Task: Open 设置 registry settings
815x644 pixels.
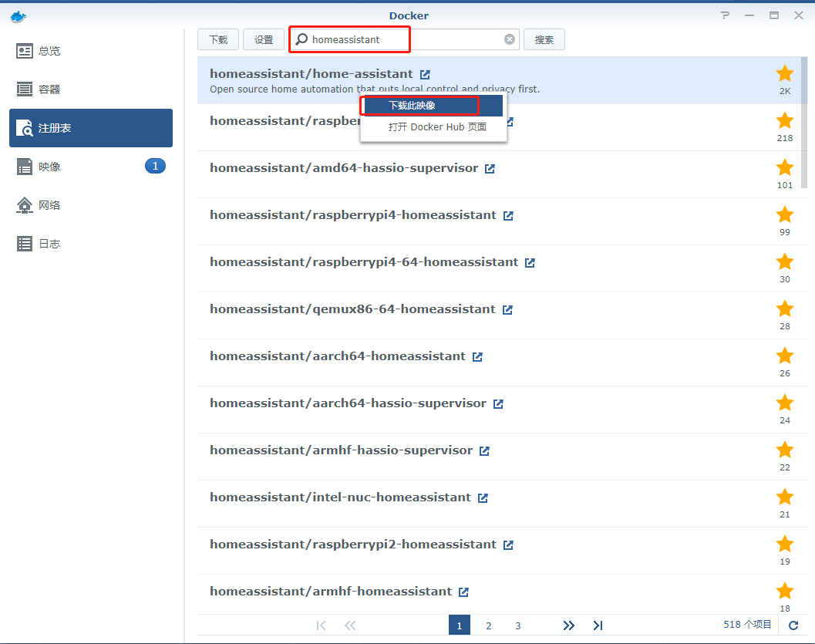Action: click(264, 39)
